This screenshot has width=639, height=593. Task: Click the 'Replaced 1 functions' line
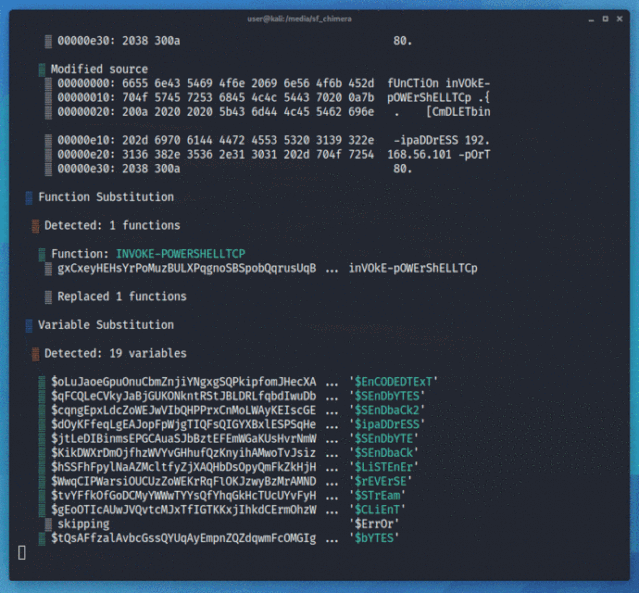[x=122, y=296]
